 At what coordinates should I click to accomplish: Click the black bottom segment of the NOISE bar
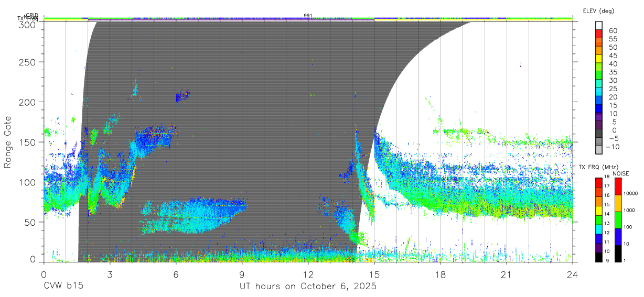[619, 254]
